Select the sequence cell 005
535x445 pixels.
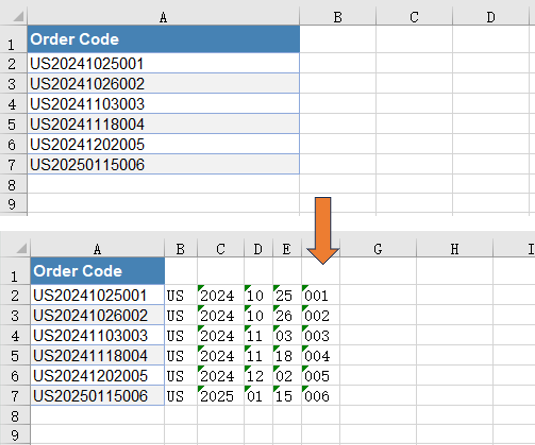(x=320, y=375)
